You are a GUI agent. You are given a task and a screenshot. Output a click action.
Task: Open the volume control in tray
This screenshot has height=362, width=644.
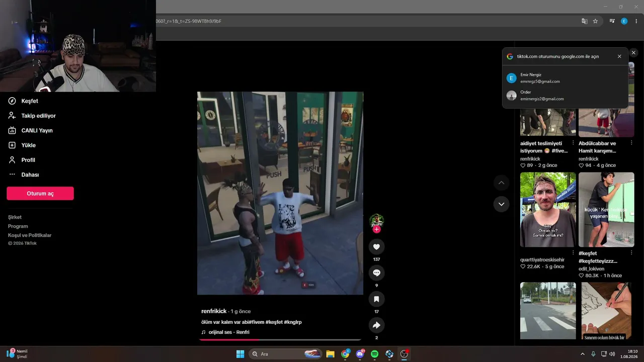click(612, 354)
